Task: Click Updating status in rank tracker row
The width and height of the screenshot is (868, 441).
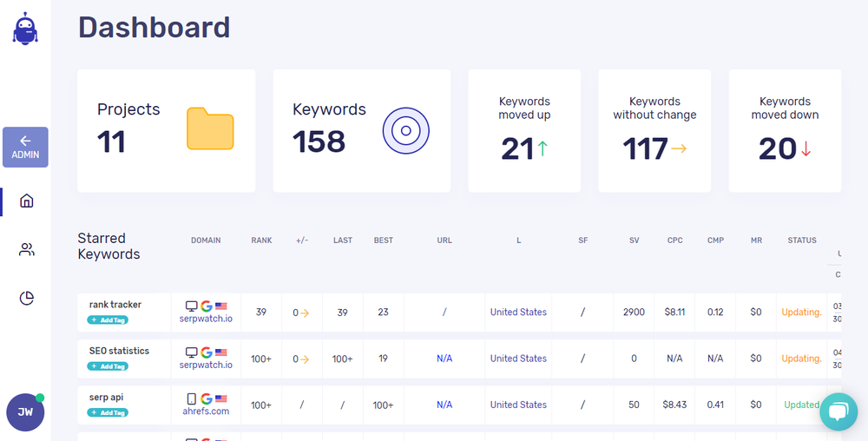Action: tap(801, 312)
